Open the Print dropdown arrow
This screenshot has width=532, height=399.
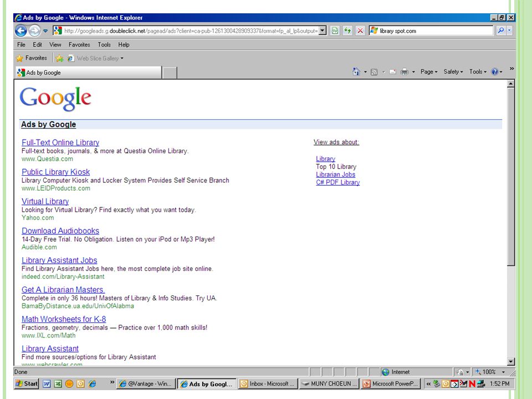coord(413,72)
